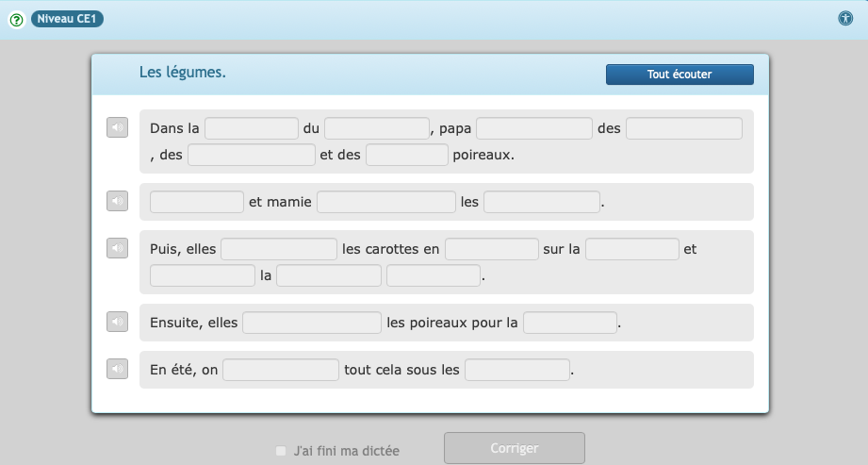Click the blank after 'Ensuite, elles'
Screen dimensions: 868x465
(312, 323)
